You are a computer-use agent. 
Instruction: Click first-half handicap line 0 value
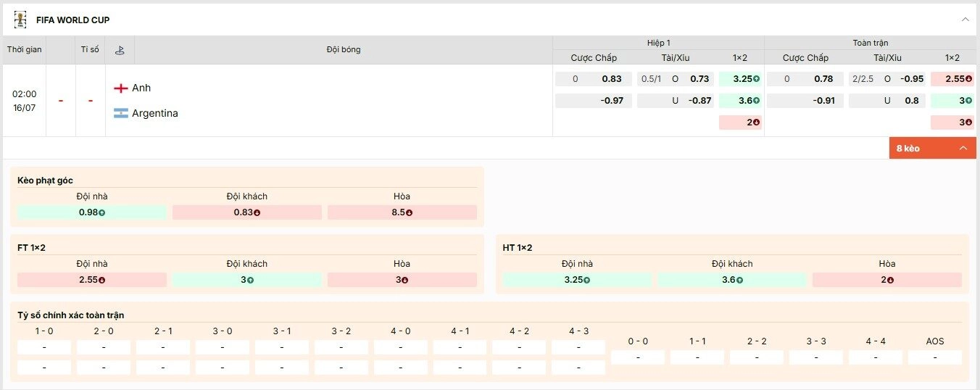(576, 79)
